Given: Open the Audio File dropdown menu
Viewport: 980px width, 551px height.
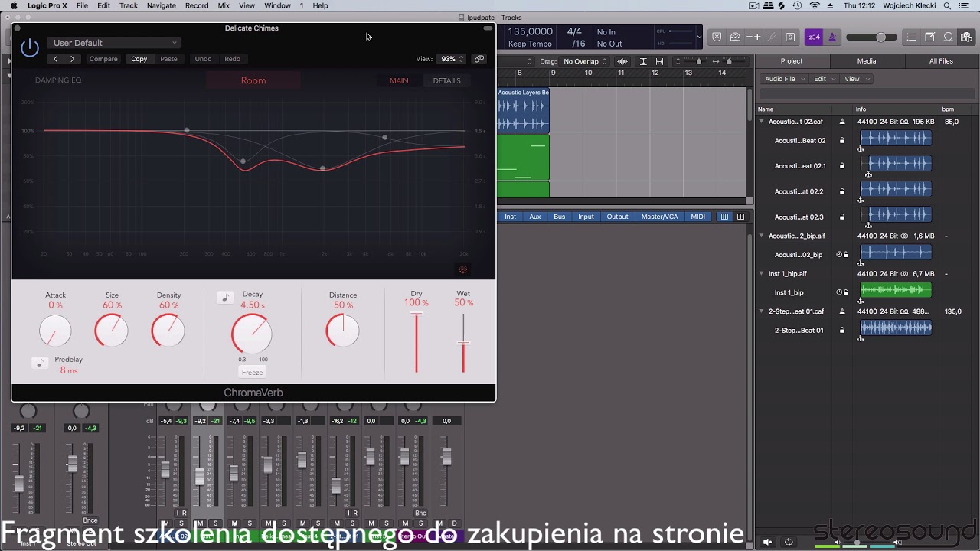Looking at the screenshot, I should [785, 79].
